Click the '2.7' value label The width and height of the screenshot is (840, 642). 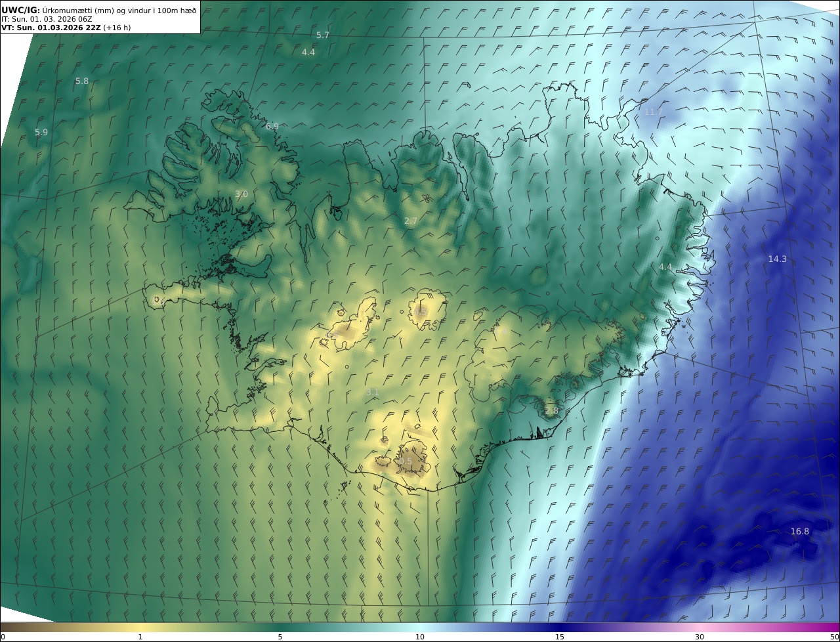pos(411,221)
